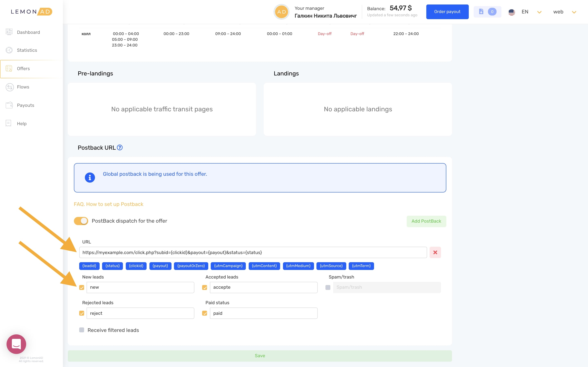Open the downloads notification icon
This screenshot has height=367, width=588.
coord(481,12)
